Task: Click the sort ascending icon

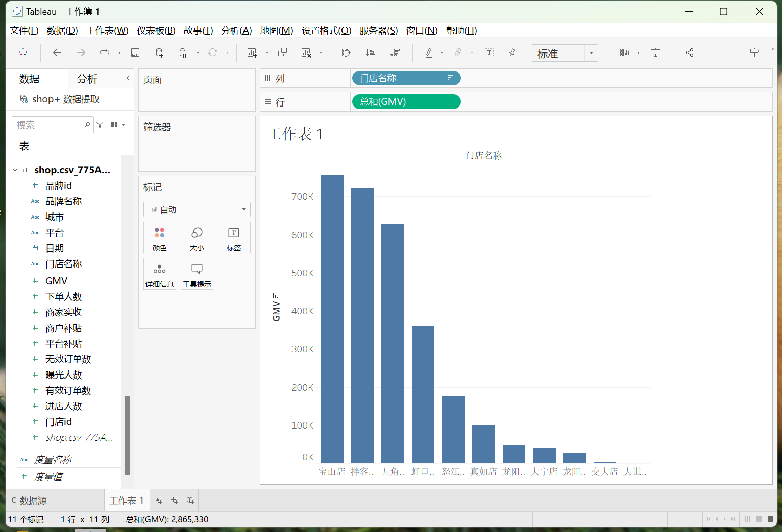Action: point(370,52)
